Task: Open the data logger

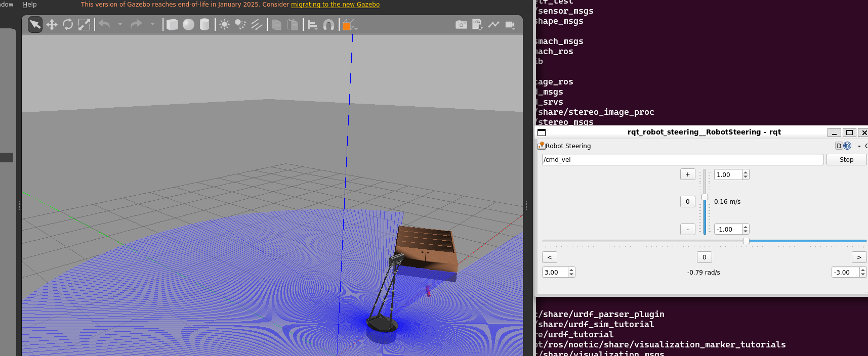Action: [477, 24]
